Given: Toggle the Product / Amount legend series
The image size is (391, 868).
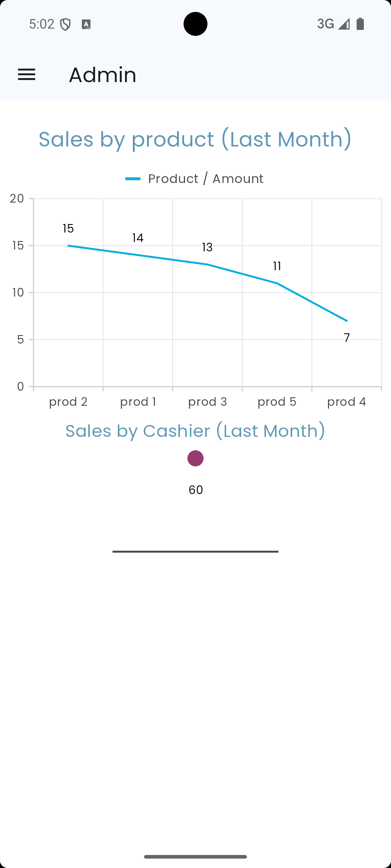Looking at the screenshot, I should [x=205, y=179].
